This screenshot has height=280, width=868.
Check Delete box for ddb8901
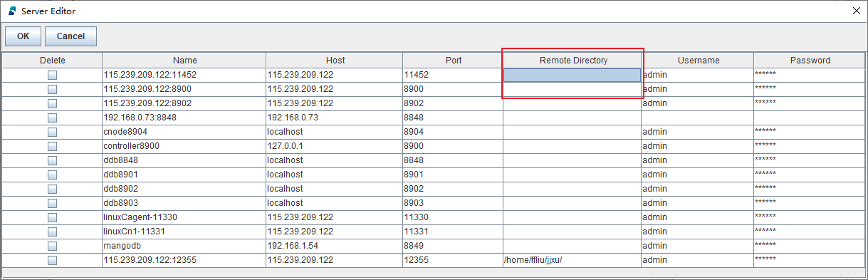pos(52,175)
